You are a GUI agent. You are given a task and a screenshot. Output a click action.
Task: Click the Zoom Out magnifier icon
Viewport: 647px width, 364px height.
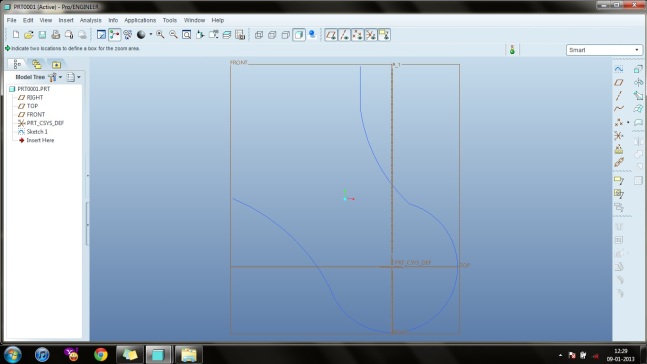[x=173, y=35]
